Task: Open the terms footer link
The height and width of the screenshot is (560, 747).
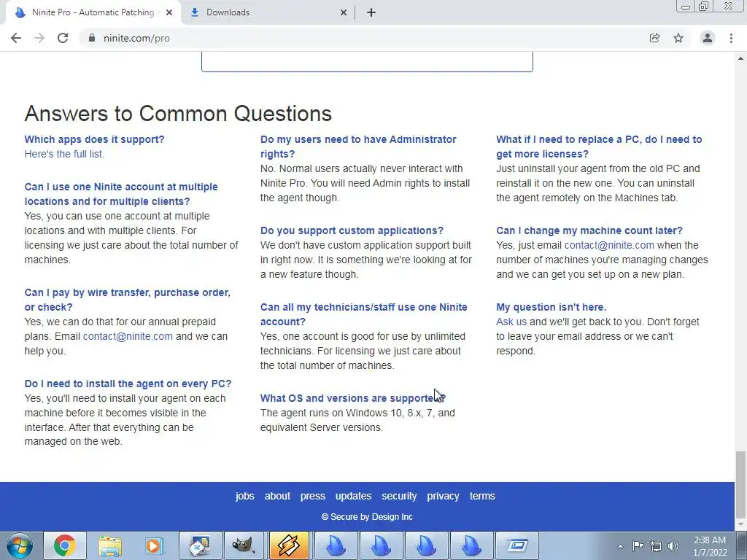Action: (x=482, y=496)
